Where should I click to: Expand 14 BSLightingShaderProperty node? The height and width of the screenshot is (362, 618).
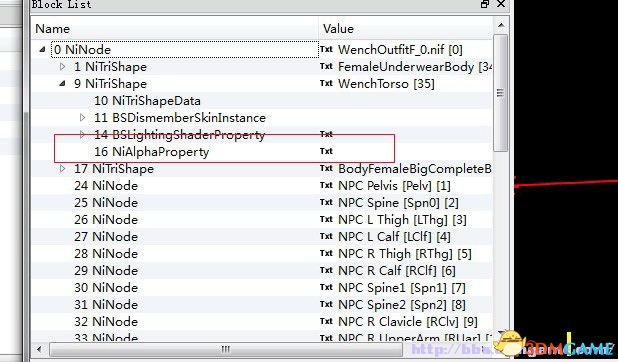[82, 134]
